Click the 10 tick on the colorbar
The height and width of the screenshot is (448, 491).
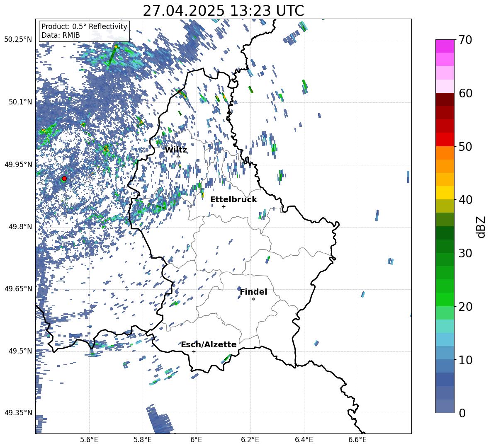(465, 360)
